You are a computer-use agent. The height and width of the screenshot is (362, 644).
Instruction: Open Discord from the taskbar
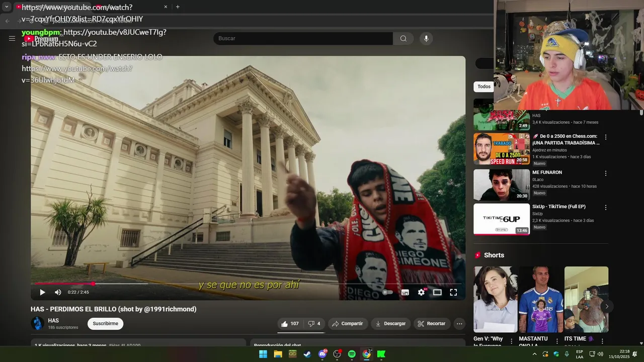(323, 354)
